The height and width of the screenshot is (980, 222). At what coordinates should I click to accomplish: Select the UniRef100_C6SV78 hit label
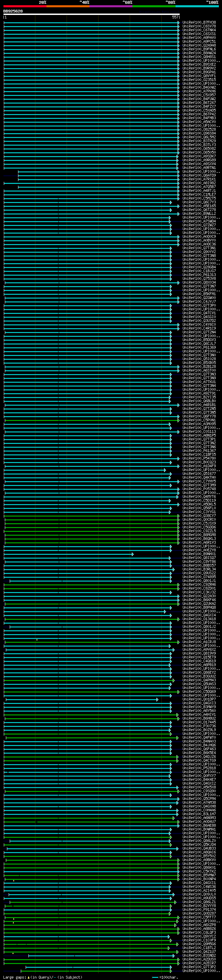coord(199,26)
